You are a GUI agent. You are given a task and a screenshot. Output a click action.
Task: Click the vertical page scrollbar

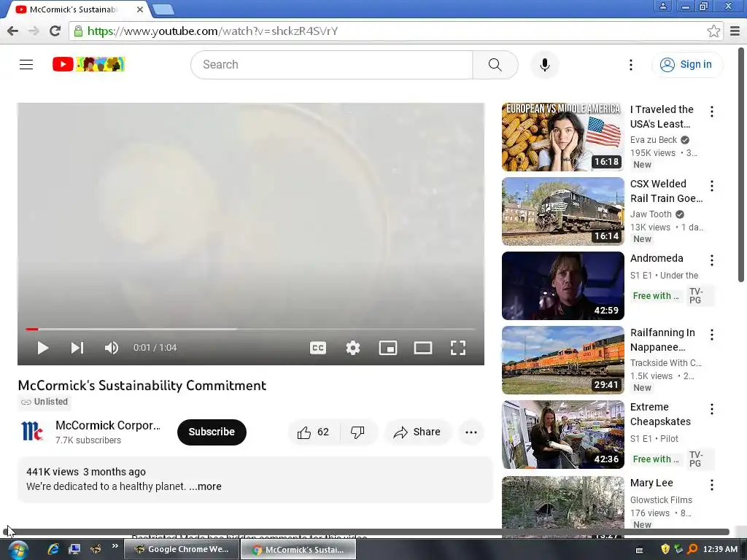coord(742,164)
